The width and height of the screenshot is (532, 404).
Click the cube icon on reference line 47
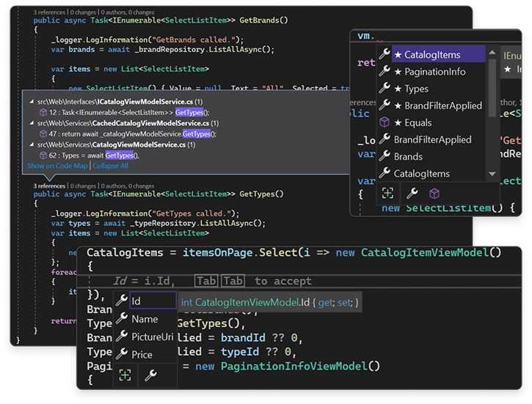[43, 134]
